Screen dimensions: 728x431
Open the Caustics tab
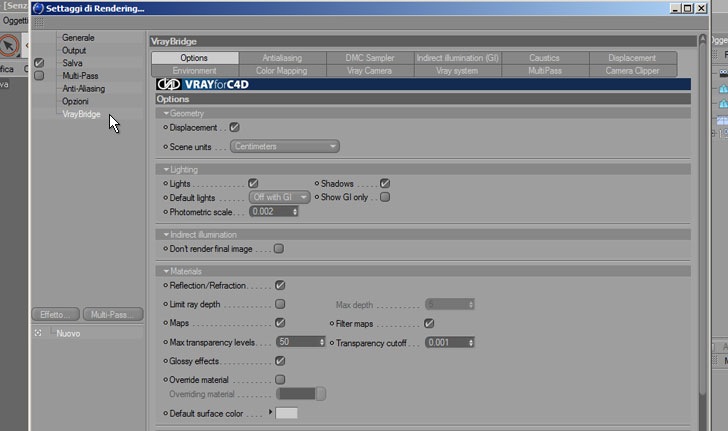545,58
